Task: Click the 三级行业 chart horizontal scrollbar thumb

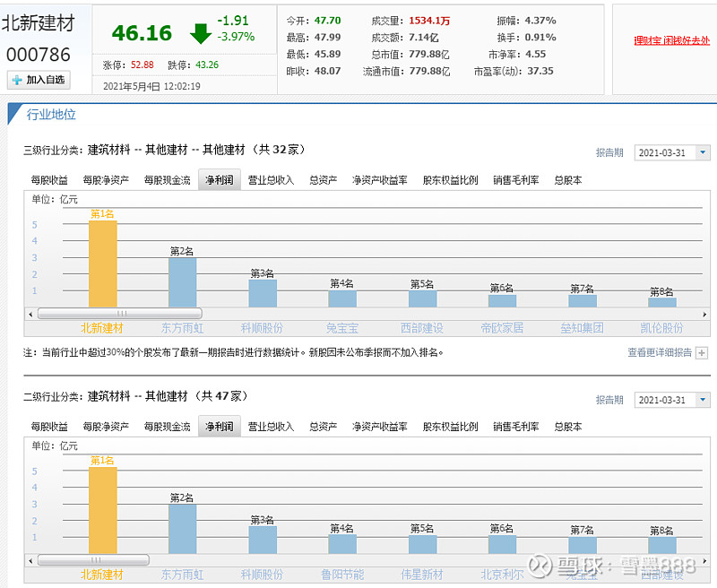Action: click(x=120, y=314)
